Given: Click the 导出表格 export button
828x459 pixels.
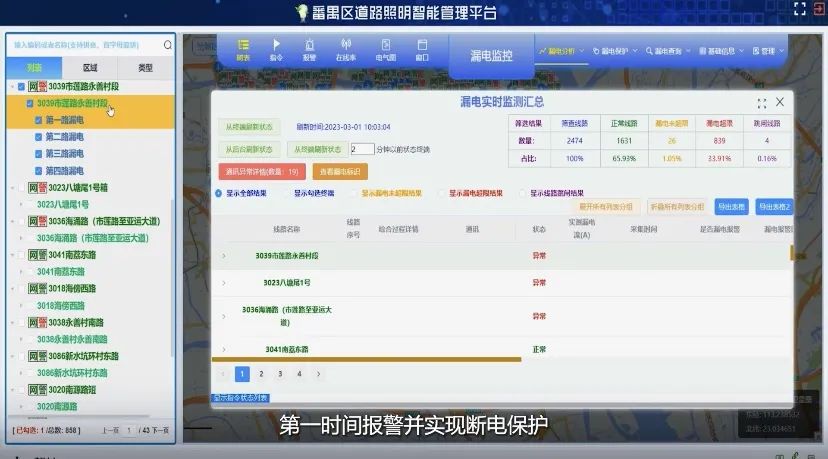Looking at the screenshot, I should 731,207.
